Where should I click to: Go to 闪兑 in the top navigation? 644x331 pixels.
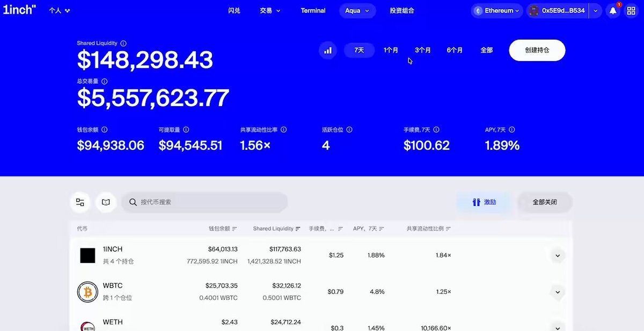234,11
